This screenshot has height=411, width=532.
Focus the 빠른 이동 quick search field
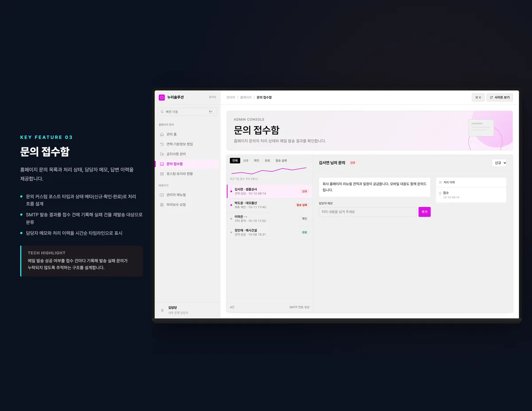tap(188, 112)
